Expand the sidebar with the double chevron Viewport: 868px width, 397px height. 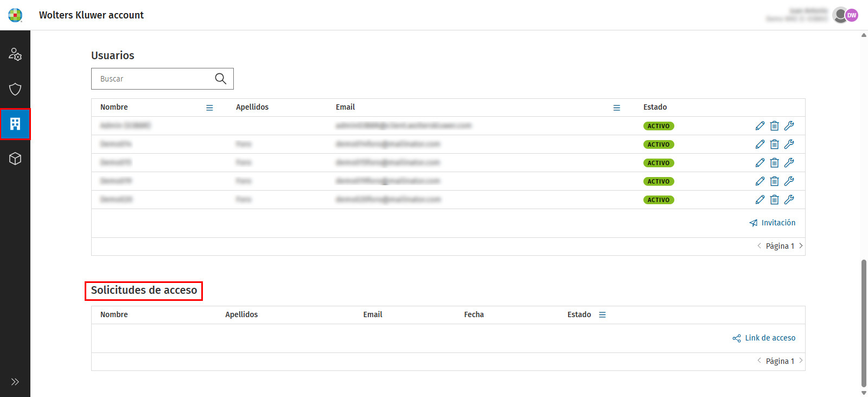coord(15,382)
